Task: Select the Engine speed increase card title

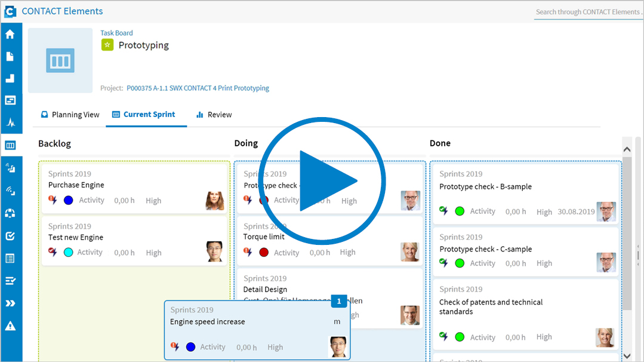Action: point(208,322)
